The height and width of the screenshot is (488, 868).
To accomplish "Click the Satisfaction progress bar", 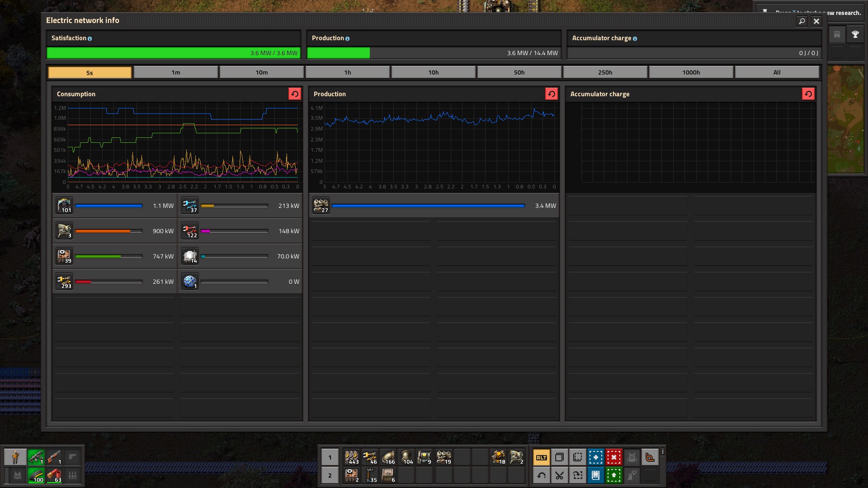I will [x=173, y=53].
